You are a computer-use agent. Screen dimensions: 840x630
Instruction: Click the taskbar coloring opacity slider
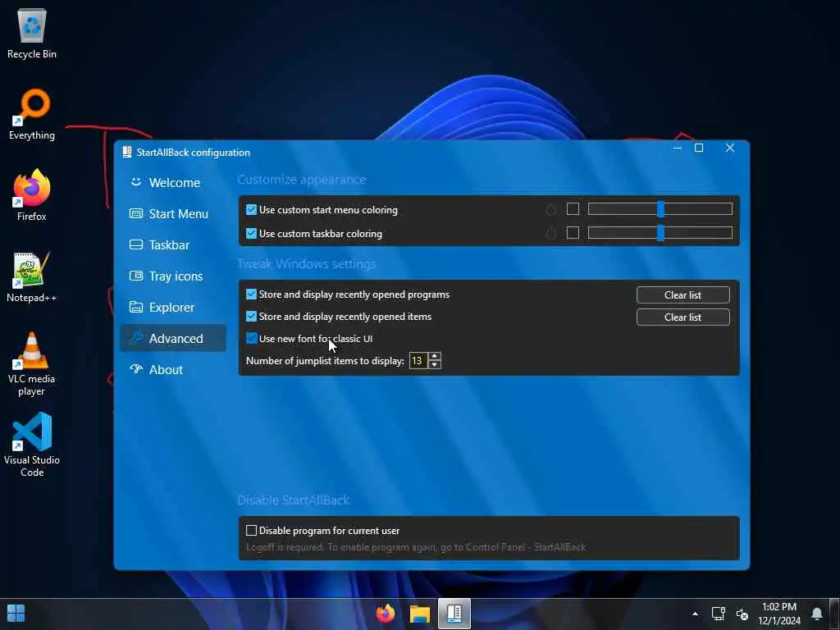(x=660, y=232)
